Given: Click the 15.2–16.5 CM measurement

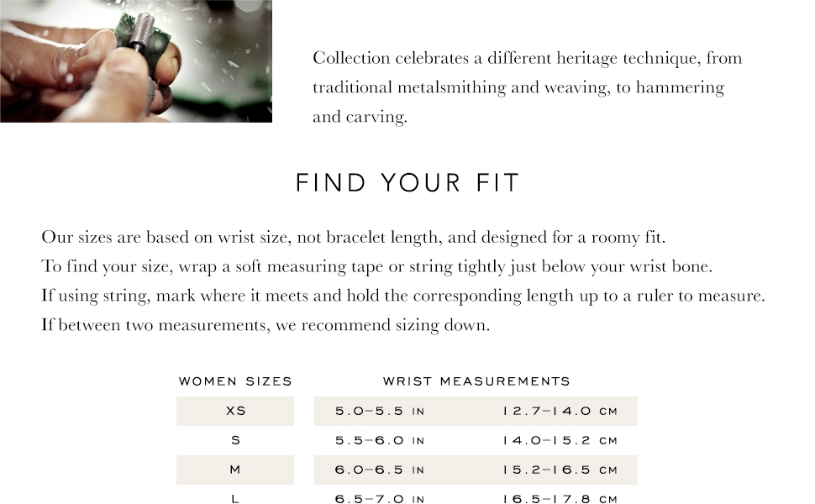Looking at the screenshot, I should coord(560,470).
